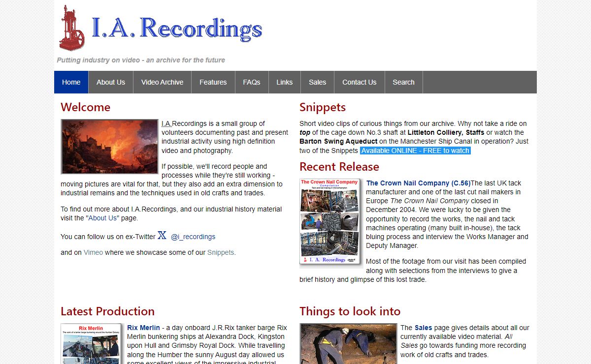The image size is (591, 364).
Task: Click the industrial fire painting thumbnail
Action: 109,146
